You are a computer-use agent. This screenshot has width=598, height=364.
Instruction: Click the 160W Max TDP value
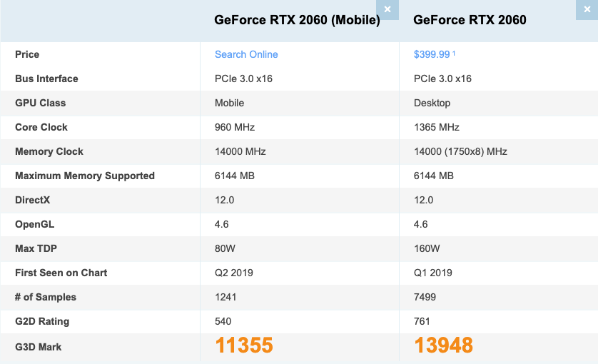[427, 248]
